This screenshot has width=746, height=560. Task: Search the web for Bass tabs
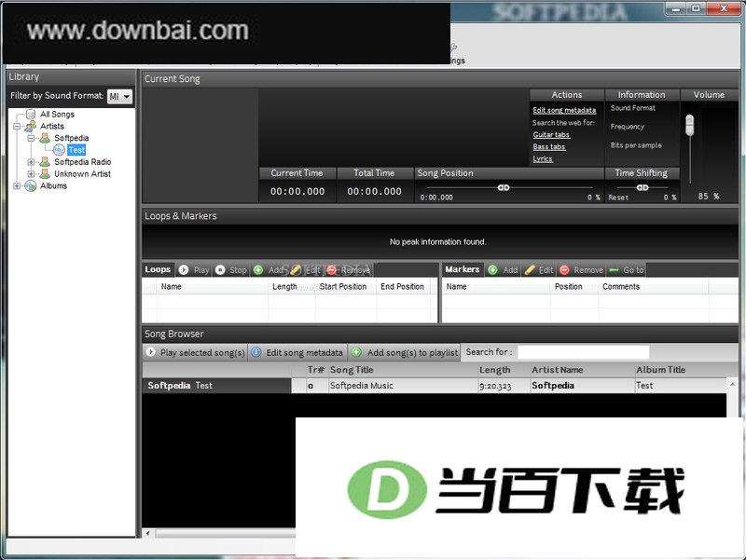[549, 147]
